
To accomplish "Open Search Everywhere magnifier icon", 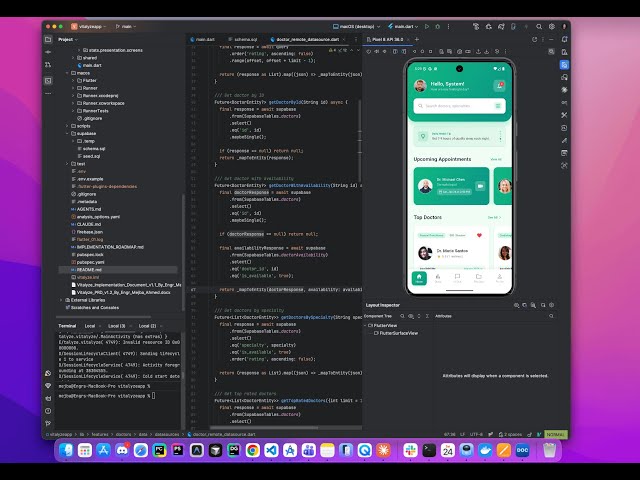I will coord(539,27).
